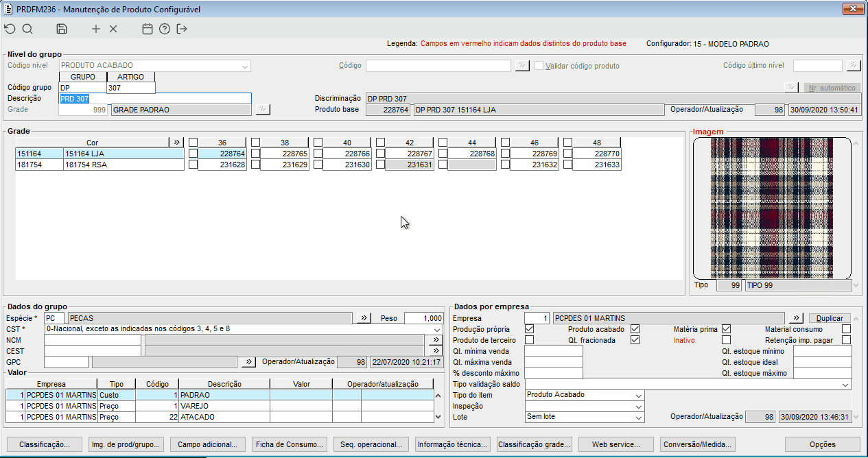Expand the Tipo do item dropdown
Viewport: 868px width, 458px height.
click(x=639, y=396)
